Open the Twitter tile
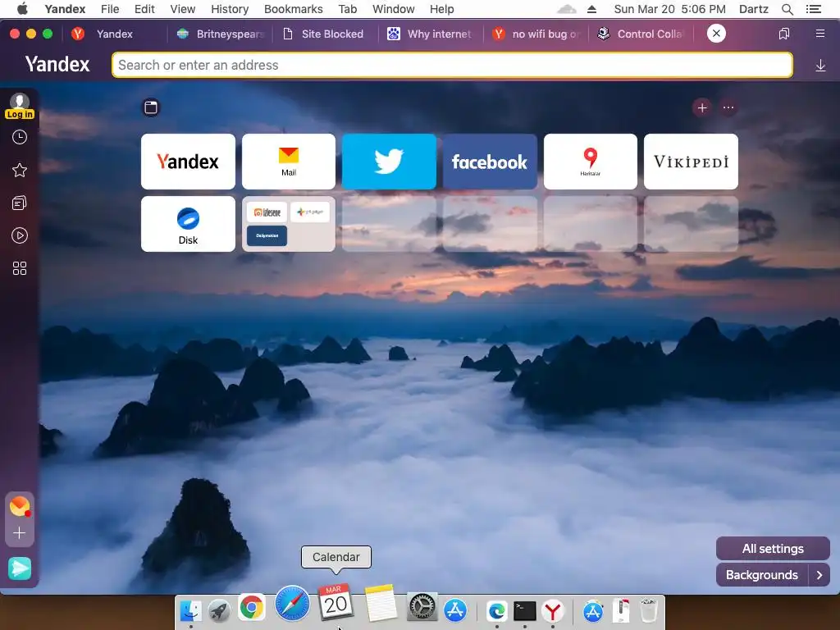Viewport: 840px width, 630px height. pos(389,162)
